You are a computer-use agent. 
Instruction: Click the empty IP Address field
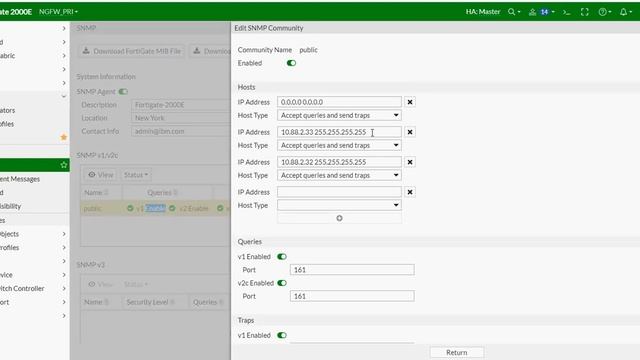[339, 192]
